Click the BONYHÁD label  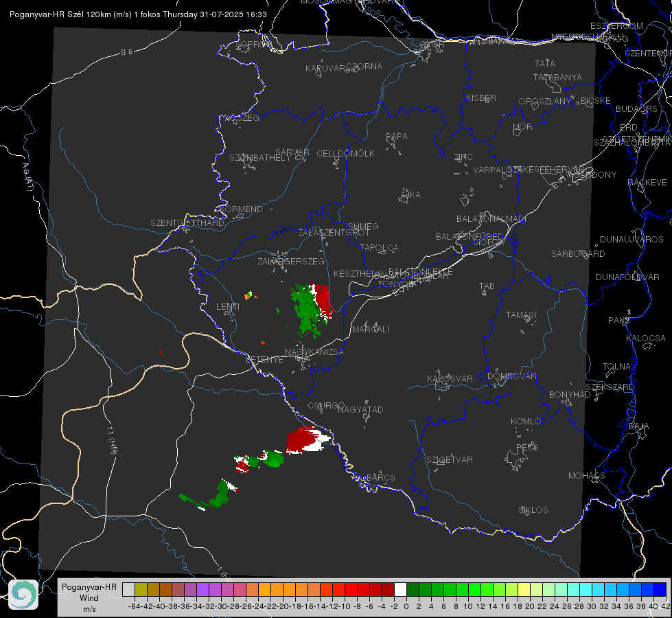pyautogui.click(x=570, y=395)
